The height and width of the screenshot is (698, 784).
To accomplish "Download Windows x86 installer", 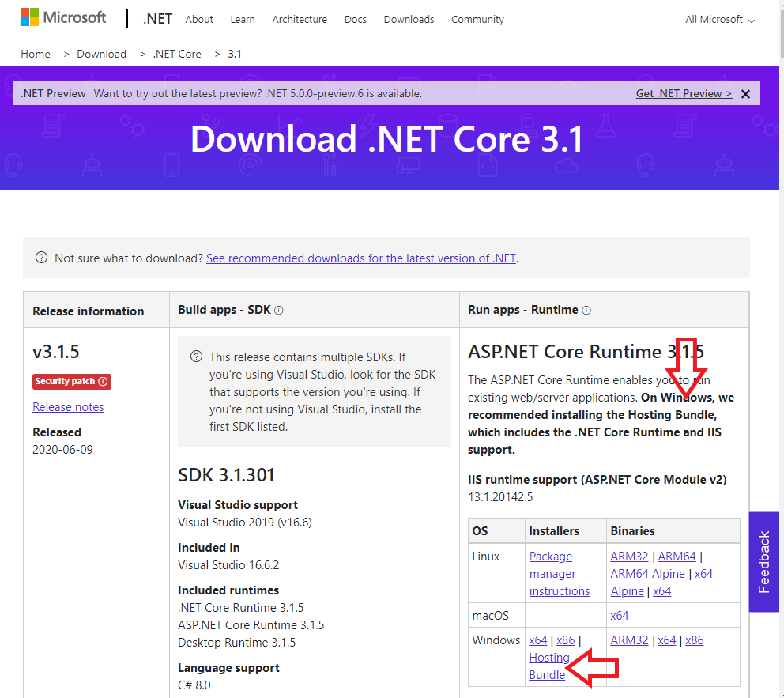I will 566,640.
